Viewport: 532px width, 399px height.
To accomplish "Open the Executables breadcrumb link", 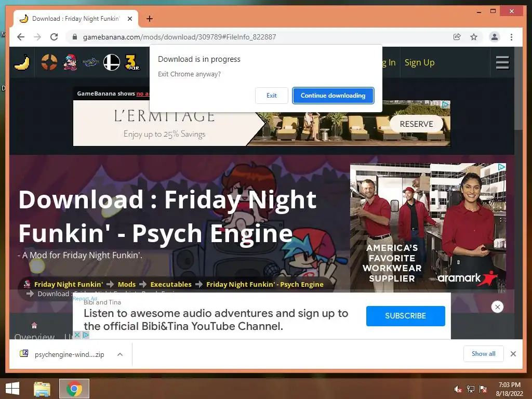I will pyautogui.click(x=170, y=284).
